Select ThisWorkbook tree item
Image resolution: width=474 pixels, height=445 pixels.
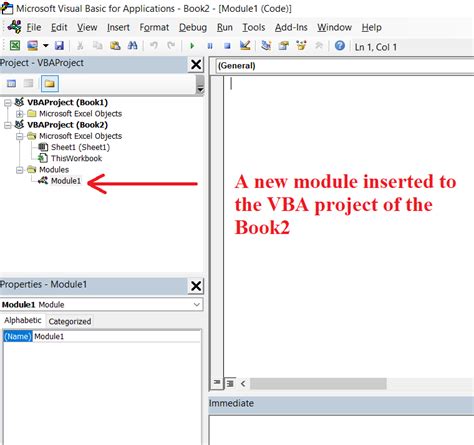76,158
